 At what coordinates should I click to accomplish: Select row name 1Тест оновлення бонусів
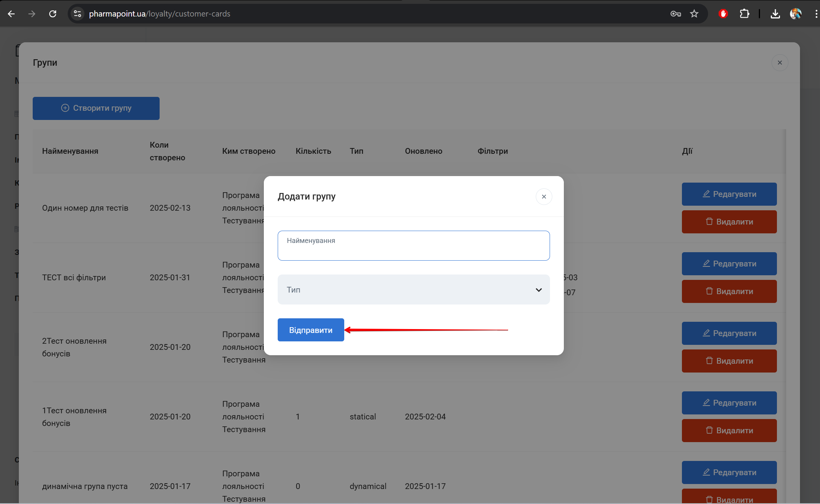[74, 417]
